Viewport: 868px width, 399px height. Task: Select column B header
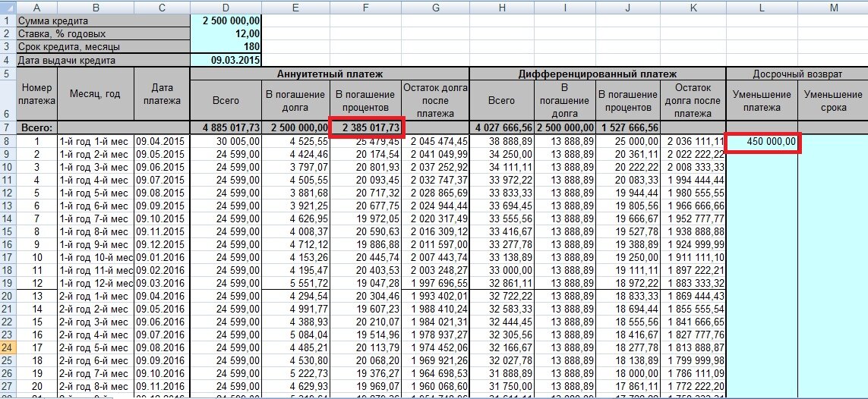(x=95, y=7)
